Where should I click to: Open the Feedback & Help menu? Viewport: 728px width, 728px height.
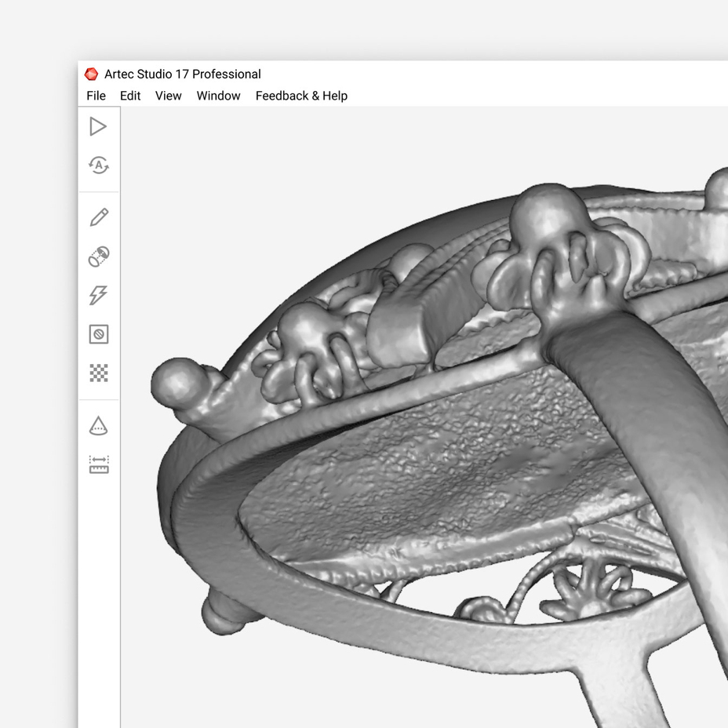301,96
